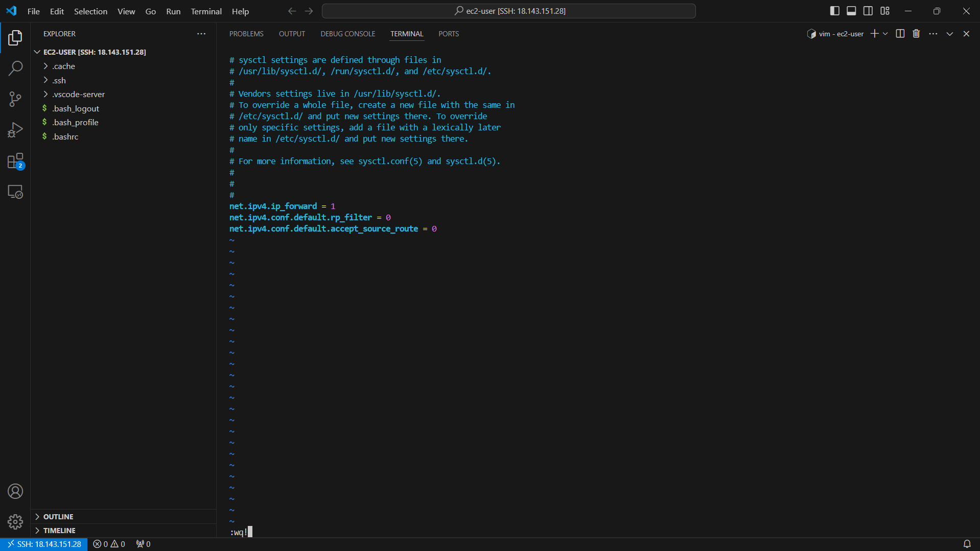Click forwarded ports status item

click(144, 544)
